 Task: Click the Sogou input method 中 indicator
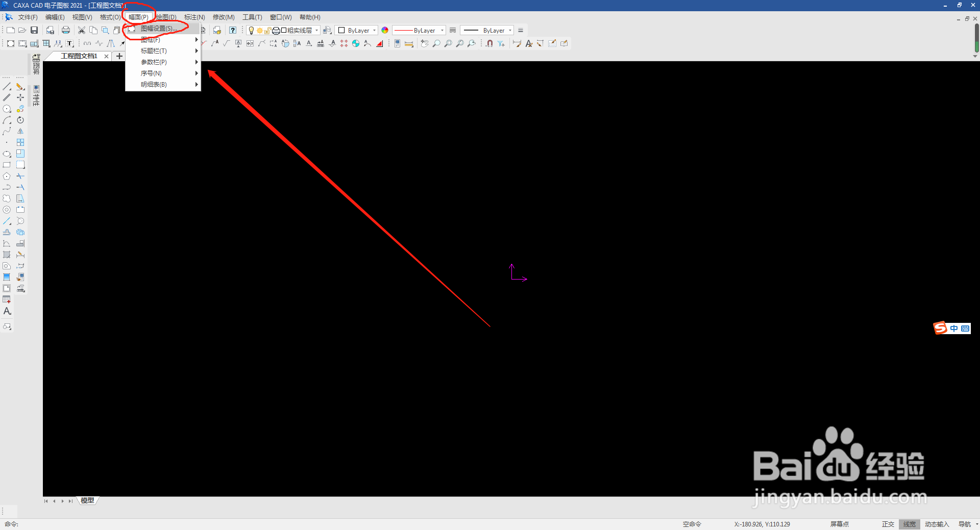pos(953,329)
